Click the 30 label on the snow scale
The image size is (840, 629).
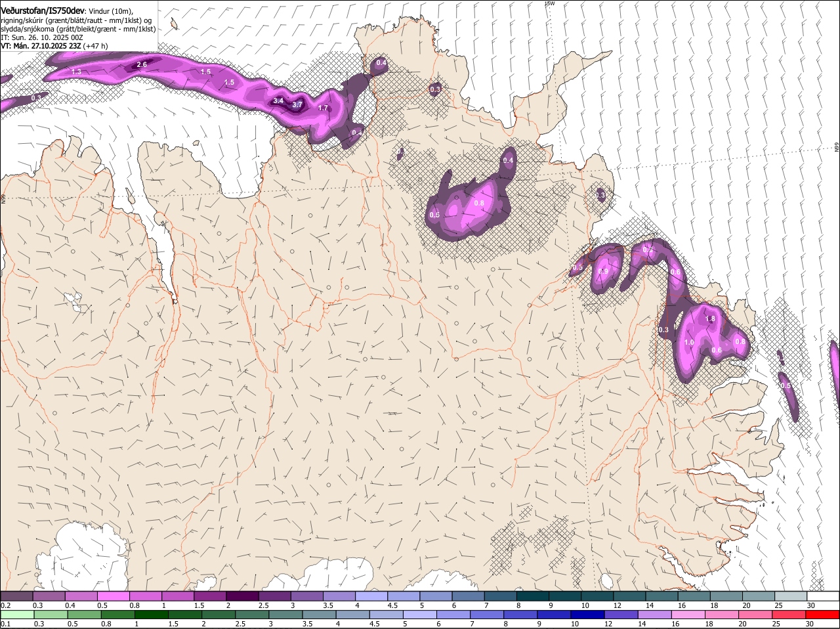tap(810, 605)
